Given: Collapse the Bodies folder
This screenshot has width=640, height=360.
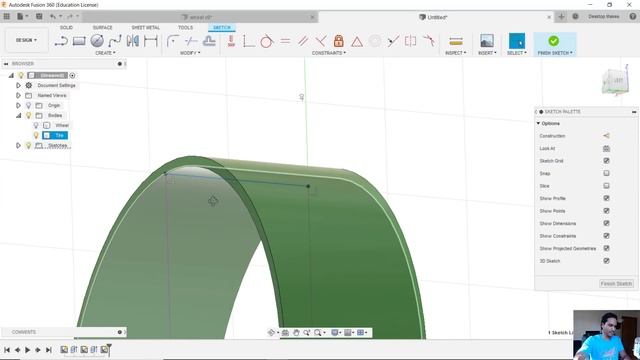Looking at the screenshot, I should (18, 116).
